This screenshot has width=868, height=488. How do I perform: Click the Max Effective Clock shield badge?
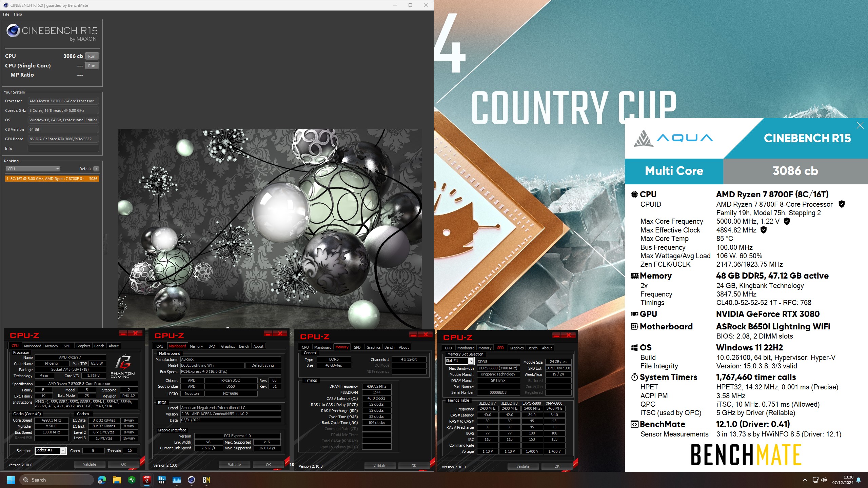tap(763, 230)
